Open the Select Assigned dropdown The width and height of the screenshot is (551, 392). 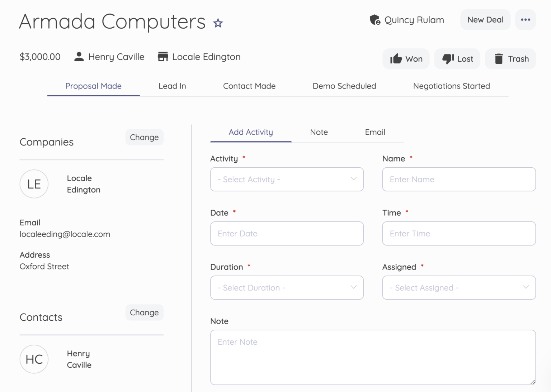(459, 288)
